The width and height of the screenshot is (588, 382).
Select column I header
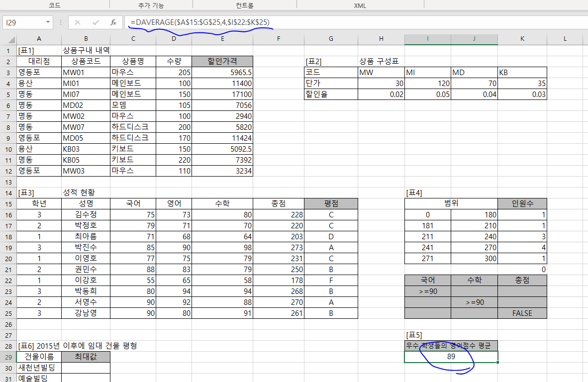pos(427,39)
